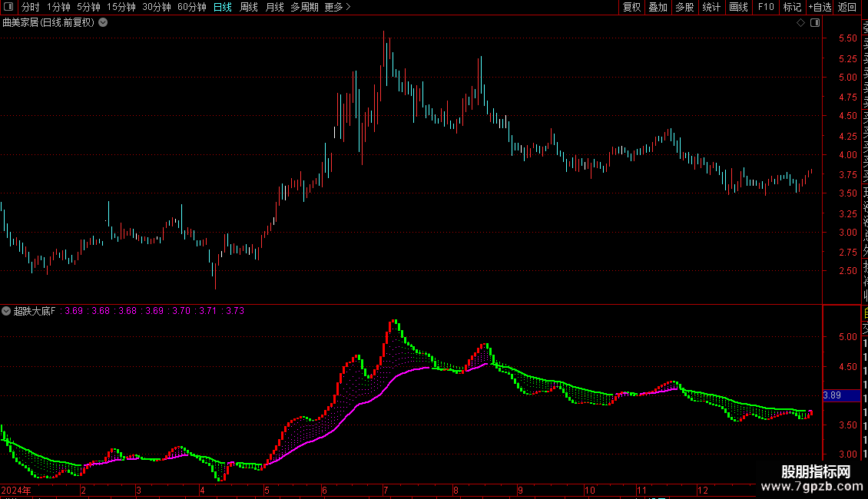Screen dimensions: 868x499
Task: Click the 复权 adjustment button
Action: click(631, 7)
